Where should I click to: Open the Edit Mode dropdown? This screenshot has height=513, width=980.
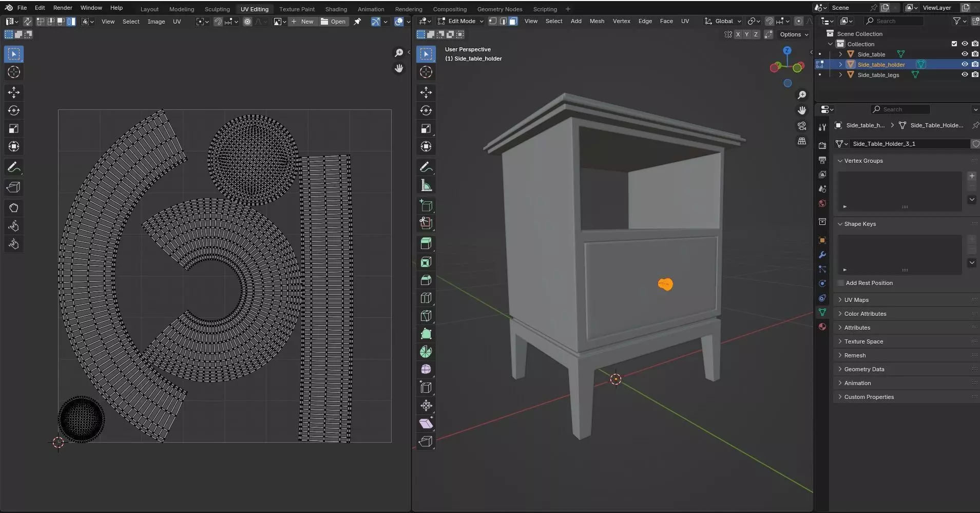pos(460,21)
